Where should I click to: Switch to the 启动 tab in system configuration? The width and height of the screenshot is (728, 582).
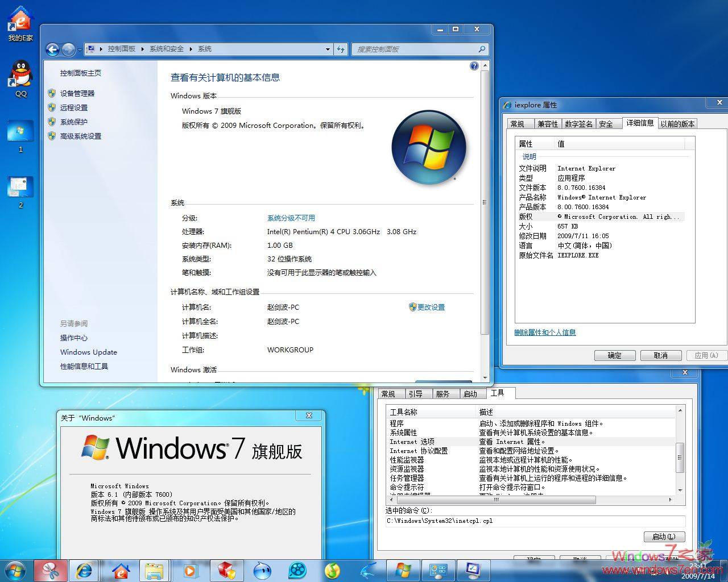471,393
